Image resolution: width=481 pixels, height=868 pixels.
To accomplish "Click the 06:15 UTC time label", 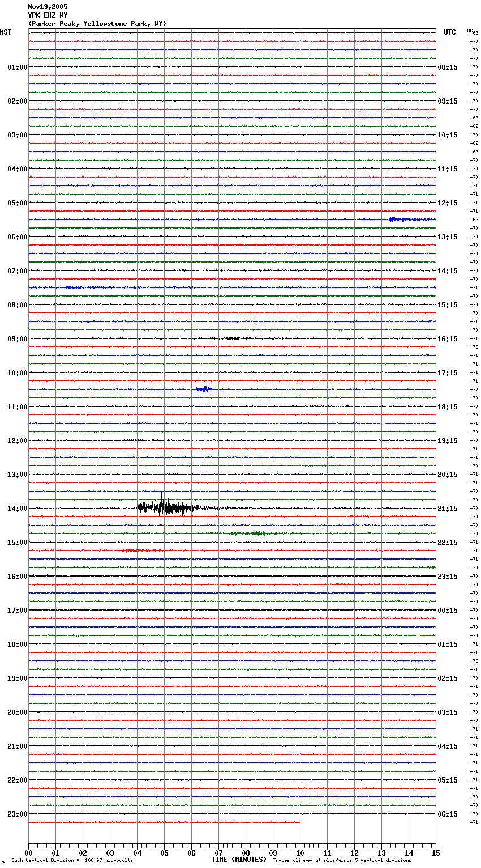I will 448,814.
